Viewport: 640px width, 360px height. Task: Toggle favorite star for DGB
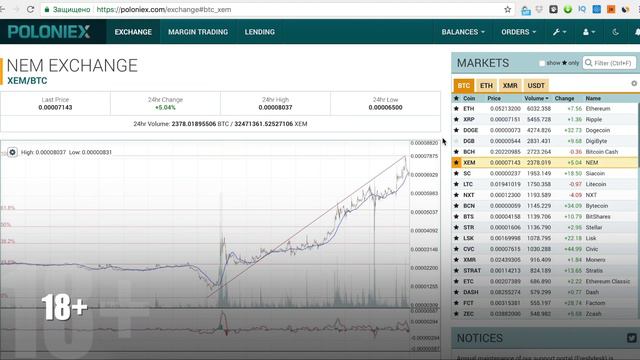pos(456,141)
